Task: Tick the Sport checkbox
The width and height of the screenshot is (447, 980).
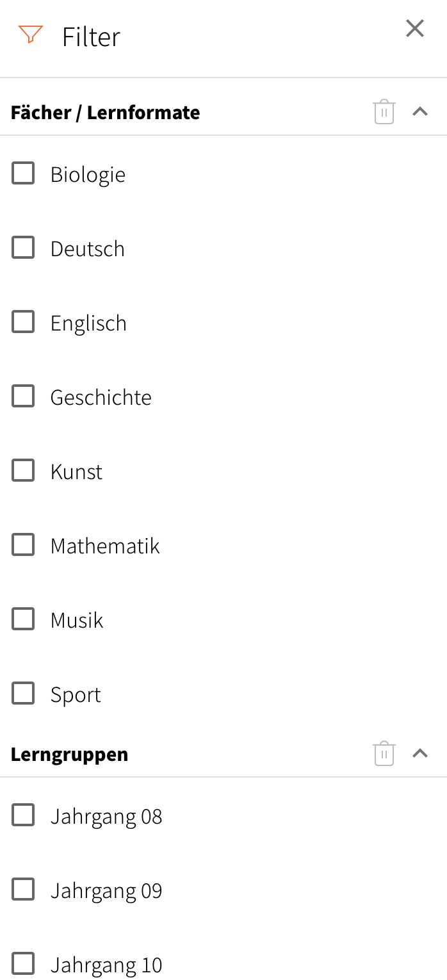Action: [x=23, y=693]
